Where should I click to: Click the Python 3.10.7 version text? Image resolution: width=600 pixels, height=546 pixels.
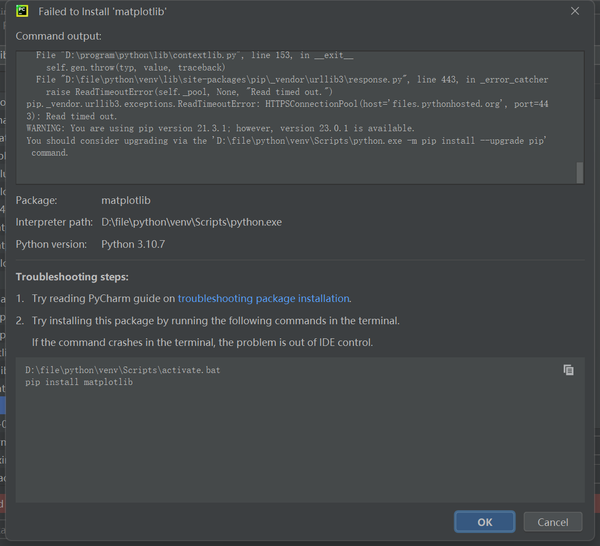pyautogui.click(x=133, y=244)
